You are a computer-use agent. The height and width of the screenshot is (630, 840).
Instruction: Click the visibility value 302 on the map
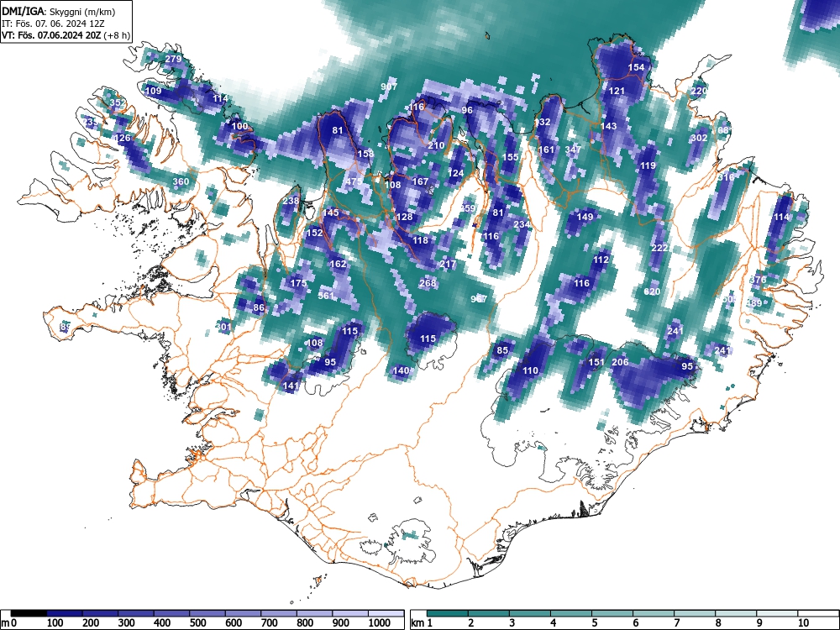[x=699, y=138]
